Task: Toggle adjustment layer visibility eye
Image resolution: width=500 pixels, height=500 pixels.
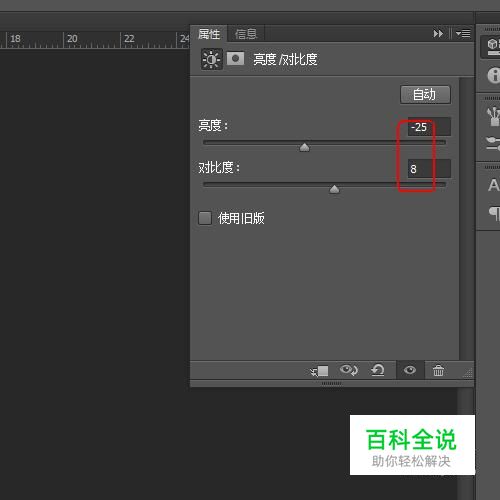Action: (410, 370)
